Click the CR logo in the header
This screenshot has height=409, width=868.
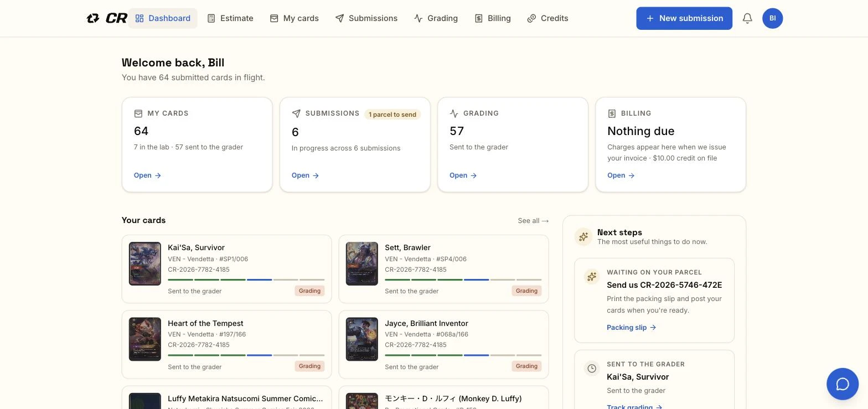(107, 18)
